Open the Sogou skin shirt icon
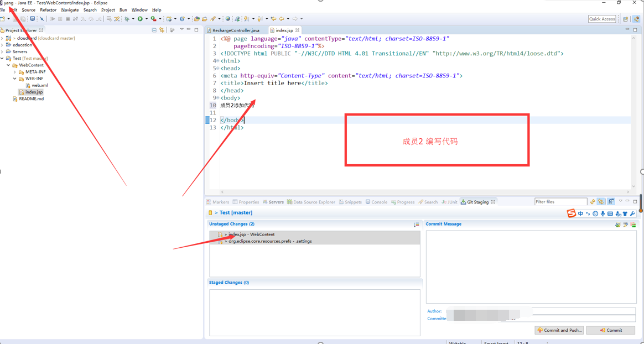The height and width of the screenshot is (344, 644). [625, 213]
